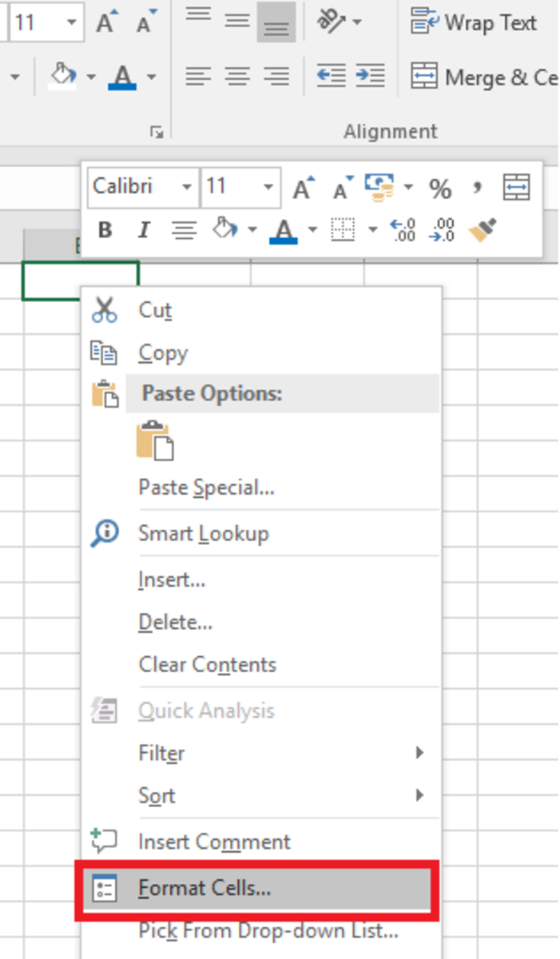Open the font size dropdown on the mini toolbar
Image resolution: width=560 pixels, height=959 pixels.
tap(267, 188)
